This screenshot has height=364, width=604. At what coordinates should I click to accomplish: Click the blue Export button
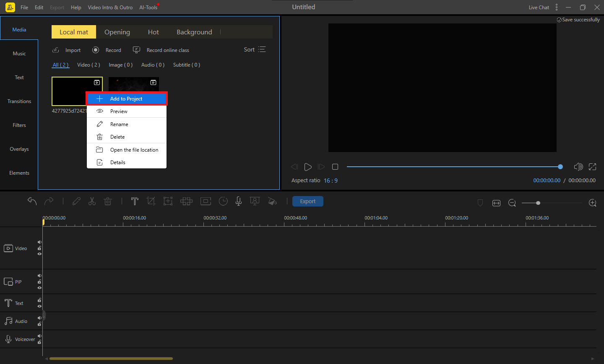pyautogui.click(x=307, y=201)
